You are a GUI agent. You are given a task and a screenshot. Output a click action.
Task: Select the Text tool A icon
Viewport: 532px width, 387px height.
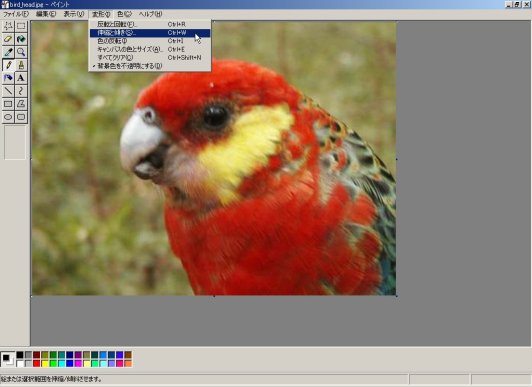click(x=21, y=78)
